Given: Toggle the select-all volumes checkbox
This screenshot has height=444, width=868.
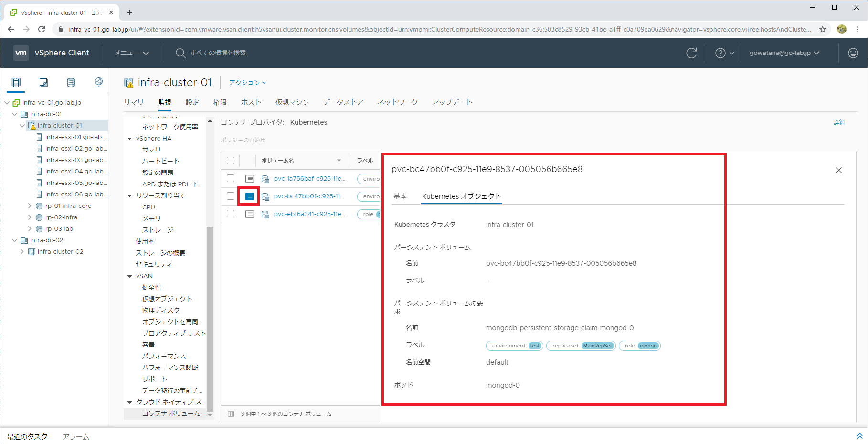Looking at the screenshot, I should [231, 161].
